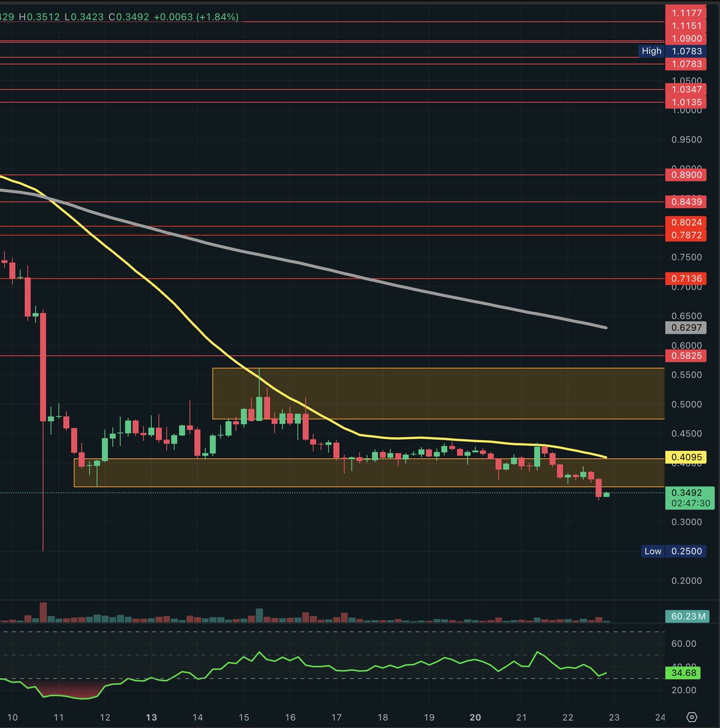Click the 0.9500 price scale label
Image resolution: width=720 pixels, height=728 pixels.
(x=687, y=140)
